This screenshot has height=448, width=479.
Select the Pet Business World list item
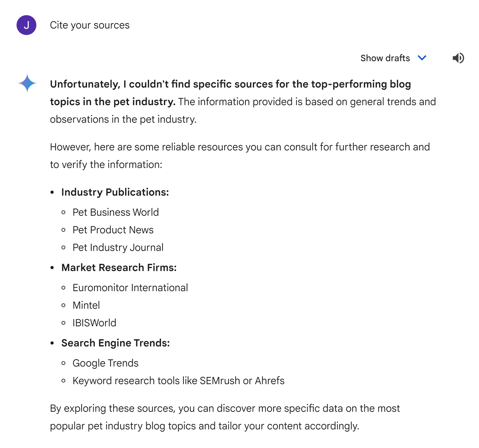115,212
